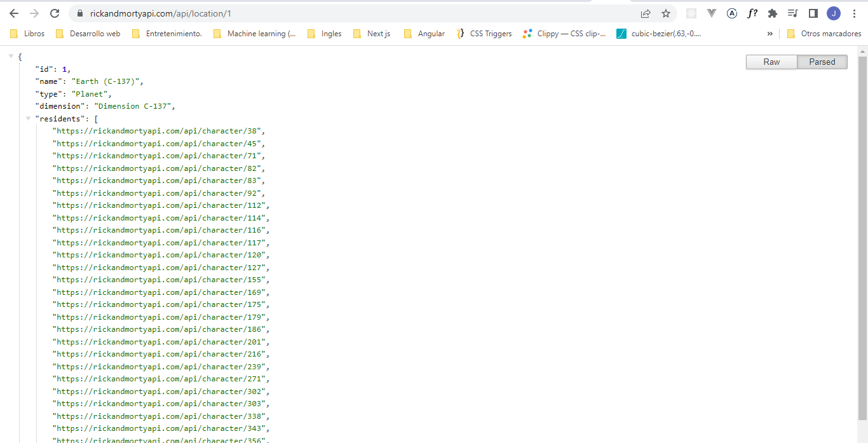Image resolution: width=868 pixels, height=443 pixels.
Task: Open the Extensions puzzle piece icon
Action: tap(772, 13)
